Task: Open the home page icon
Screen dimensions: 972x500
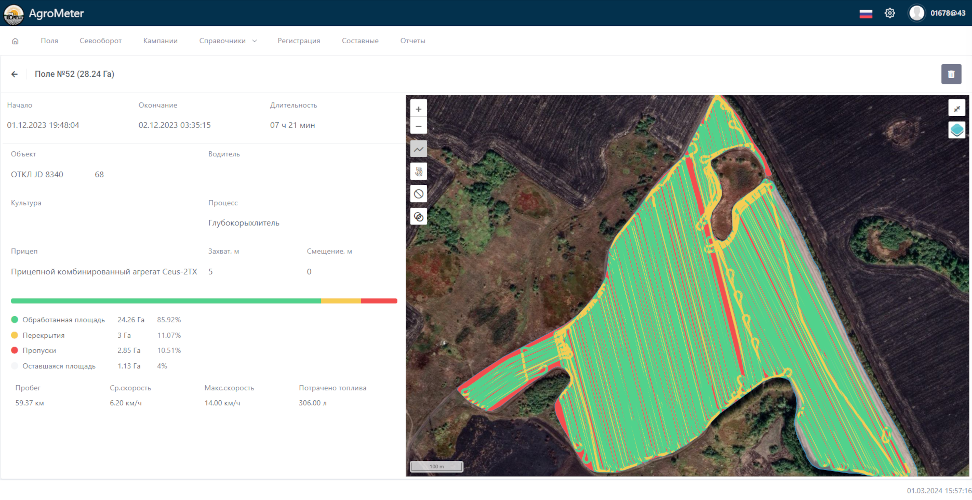Action: click(15, 41)
